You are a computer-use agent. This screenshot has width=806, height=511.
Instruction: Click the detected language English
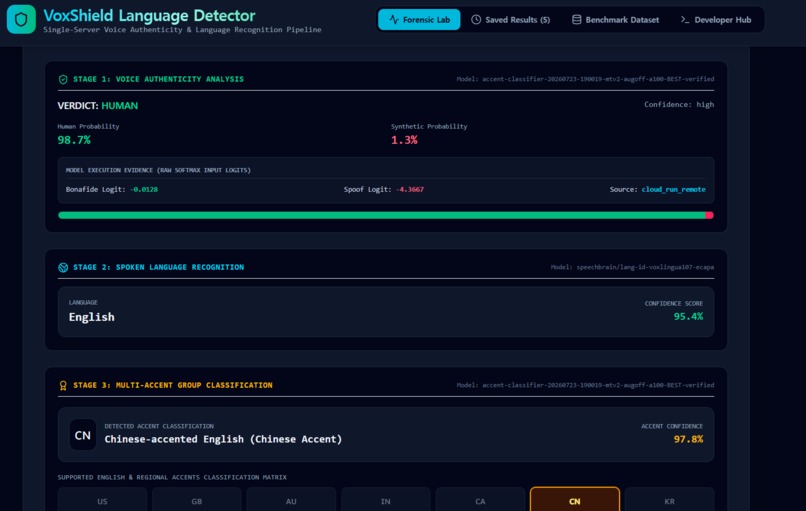(x=91, y=317)
